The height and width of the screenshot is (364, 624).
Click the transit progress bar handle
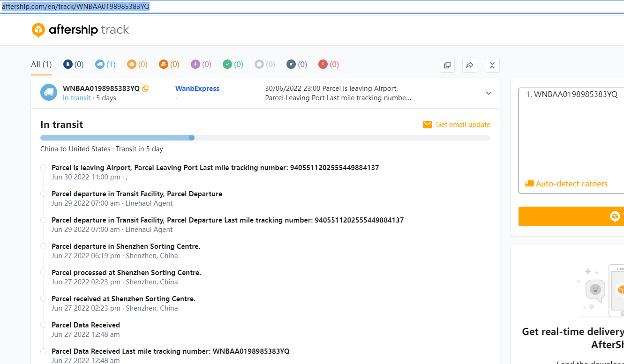coord(191,138)
